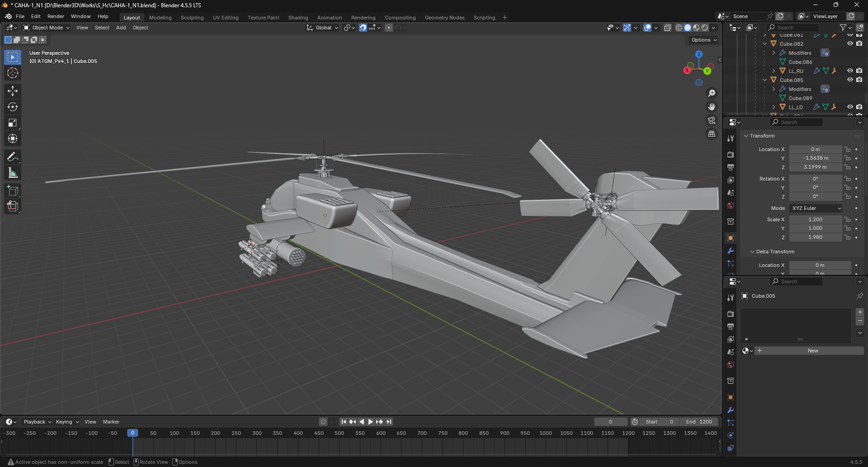The height and width of the screenshot is (467, 868).
Task: Collapse the Delta Transform panel
Action: coord(752,252)
